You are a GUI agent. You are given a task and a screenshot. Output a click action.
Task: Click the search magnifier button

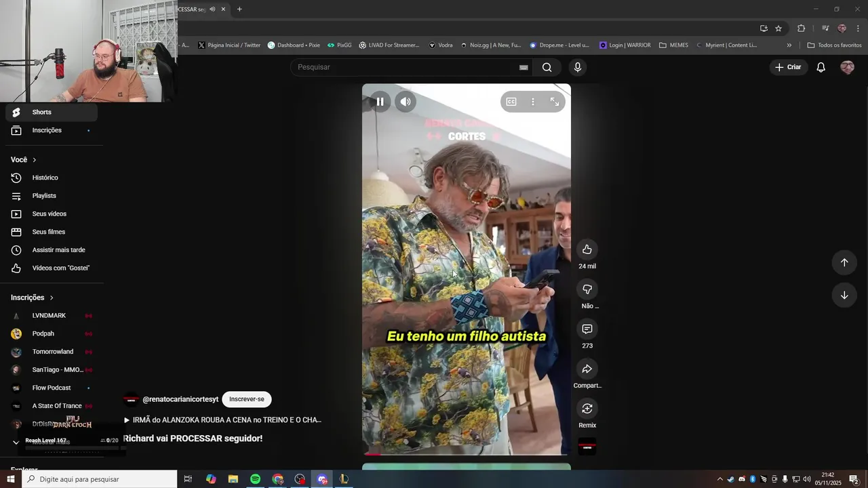pyautogui.click(x=547, y=67)
